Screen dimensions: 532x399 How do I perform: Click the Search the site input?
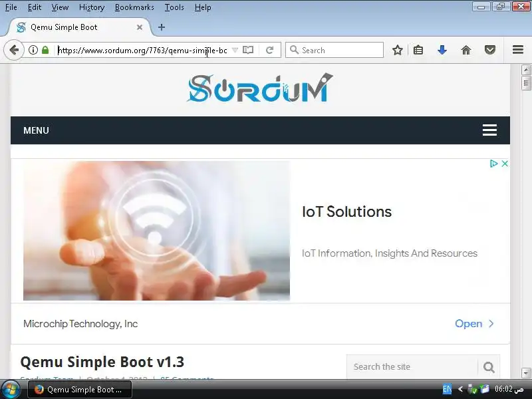coord(412,367)
